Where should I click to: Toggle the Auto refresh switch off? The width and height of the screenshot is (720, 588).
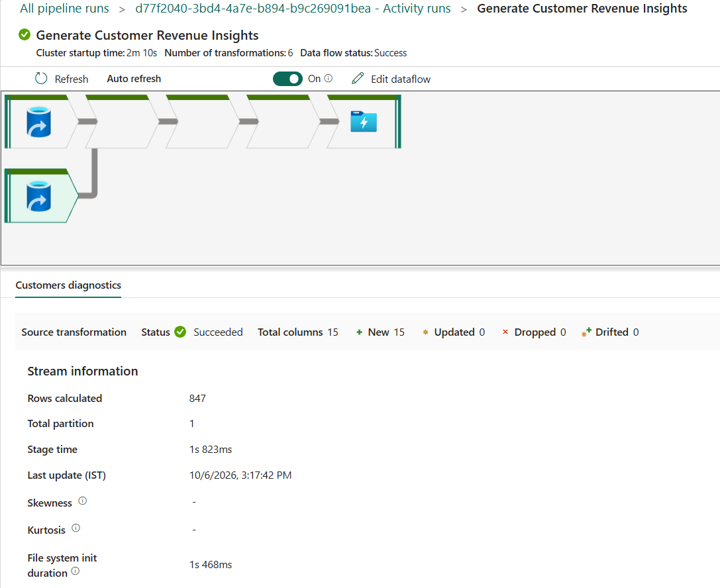(287, 79)
